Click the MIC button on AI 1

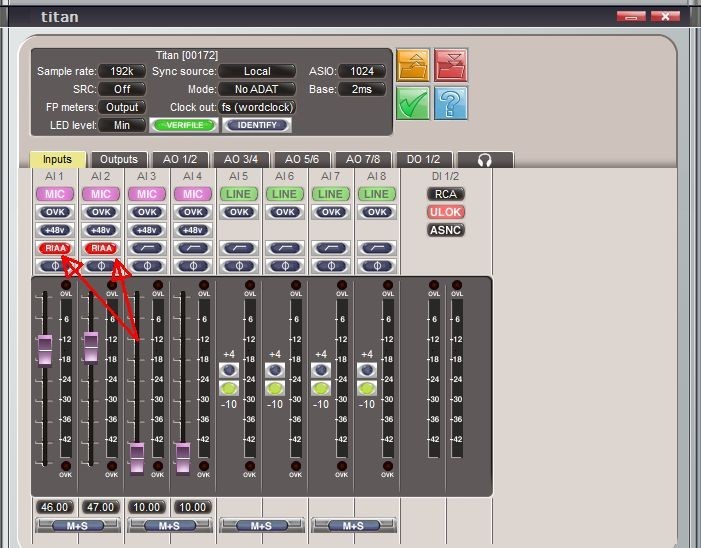tap(55, 194)
